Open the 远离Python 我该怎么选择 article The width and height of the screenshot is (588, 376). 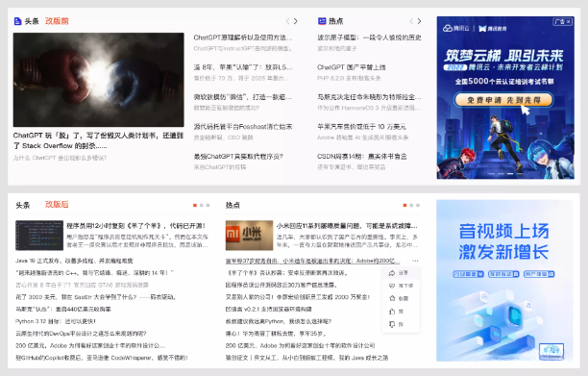tap(279, 321)
